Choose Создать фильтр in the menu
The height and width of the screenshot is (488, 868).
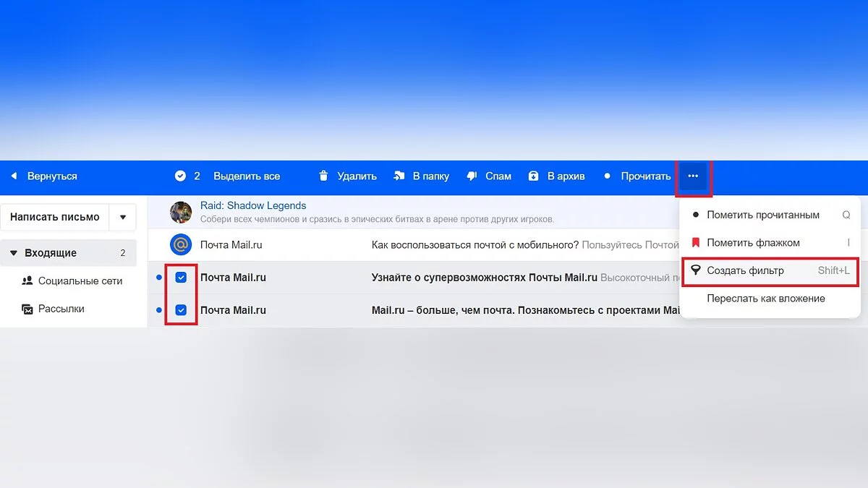[770, 270]
